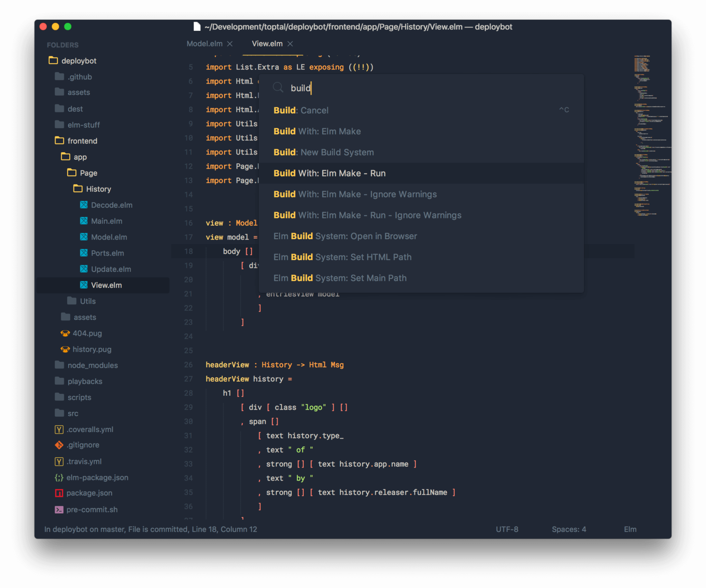The width and height of the screenshot is (706, 588).
Task: Open 404.pug via its pug icon
Action: [x=65, y=333]
